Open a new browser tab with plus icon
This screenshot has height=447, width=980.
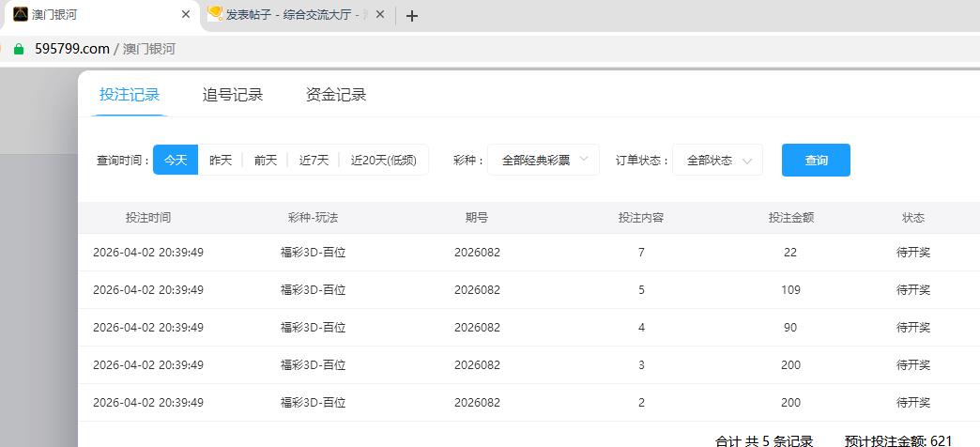click(411, 15)
